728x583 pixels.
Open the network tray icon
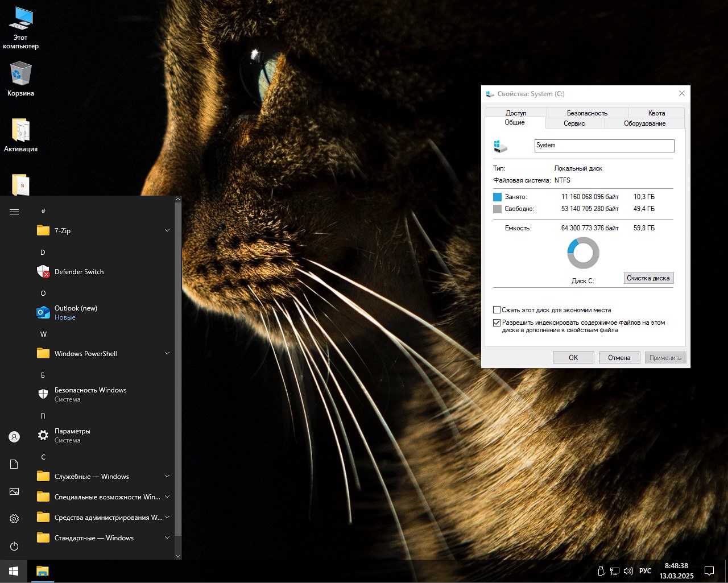point(615,571)
